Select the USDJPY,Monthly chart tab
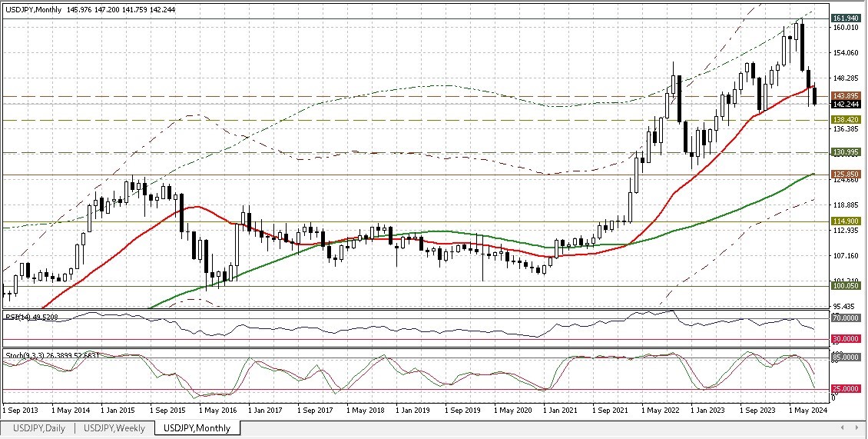This screenshot has height=439, width=868. [x=197, y=428]
